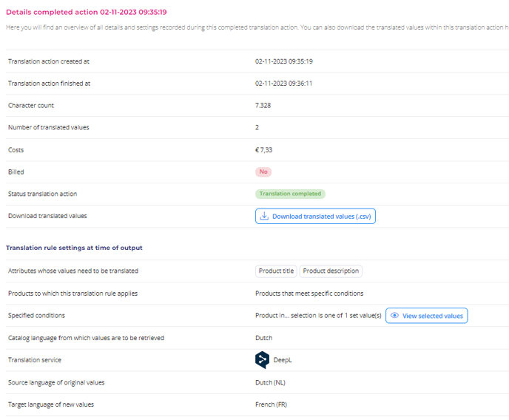The image size is (509, 420).
Task: Select the character count value 7.328
Action: [x=263, y=106]
